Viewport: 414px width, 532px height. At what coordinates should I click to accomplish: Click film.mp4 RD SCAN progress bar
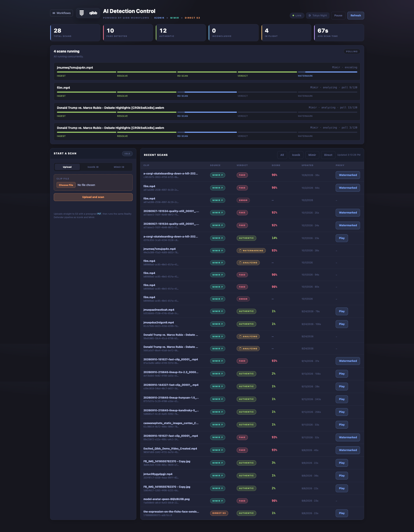click(x=207, y=92)
